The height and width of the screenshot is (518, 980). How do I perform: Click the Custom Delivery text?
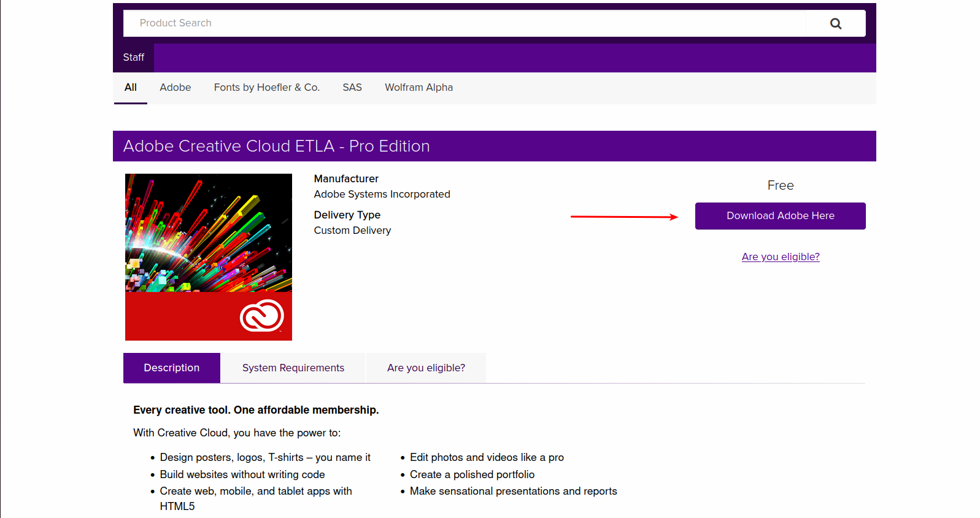tap(352, 231)
